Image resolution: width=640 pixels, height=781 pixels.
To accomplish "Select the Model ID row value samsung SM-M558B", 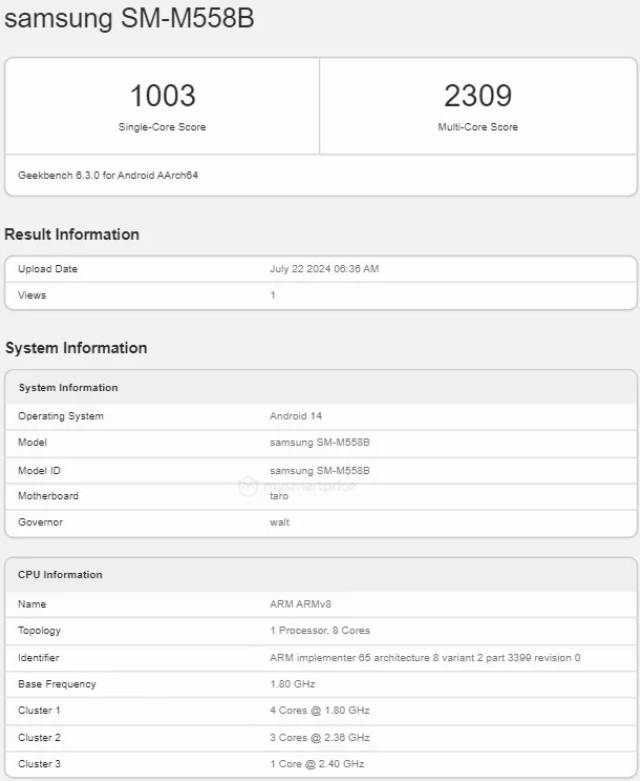I will point(320,471).
